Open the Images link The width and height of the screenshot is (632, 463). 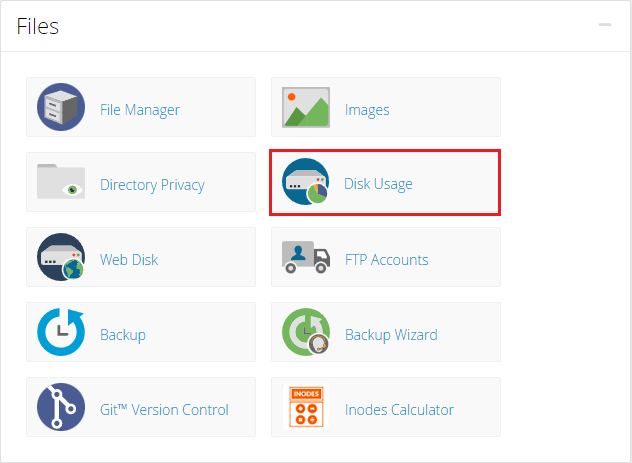(x=367, y=109)
